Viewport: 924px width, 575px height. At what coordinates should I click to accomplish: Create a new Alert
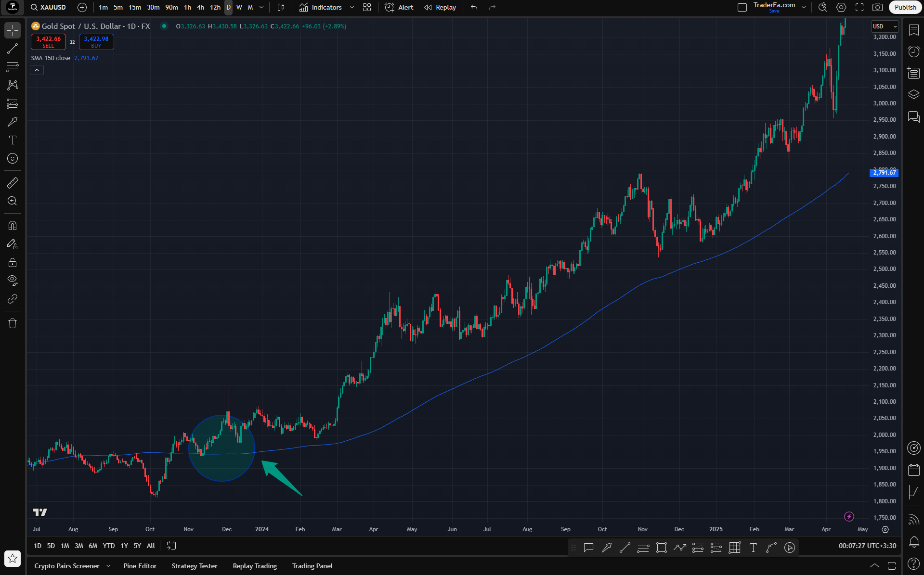click(399, 7)
